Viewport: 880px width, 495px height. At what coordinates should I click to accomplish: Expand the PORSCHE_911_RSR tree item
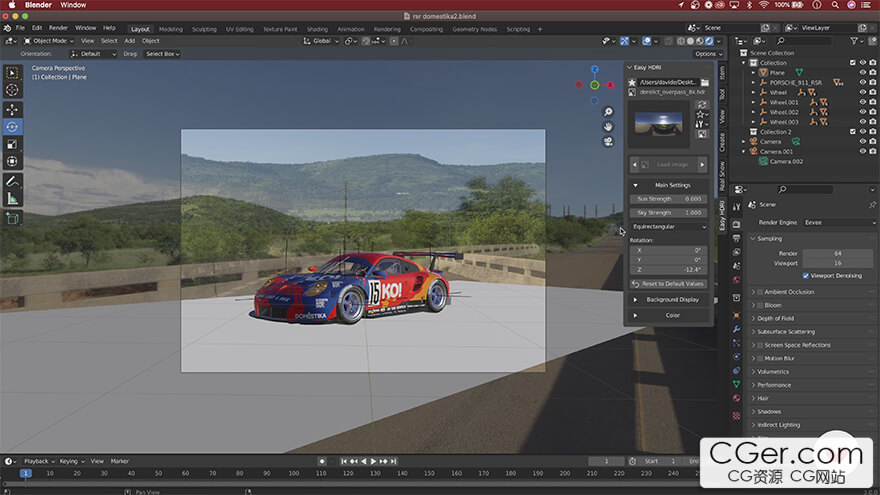click(754, 82)
